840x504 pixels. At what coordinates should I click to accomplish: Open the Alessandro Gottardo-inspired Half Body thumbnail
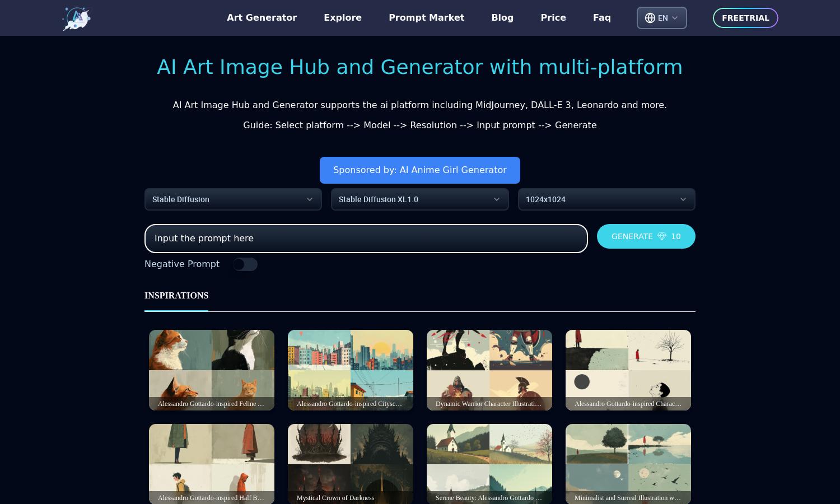tap(212, 464)
